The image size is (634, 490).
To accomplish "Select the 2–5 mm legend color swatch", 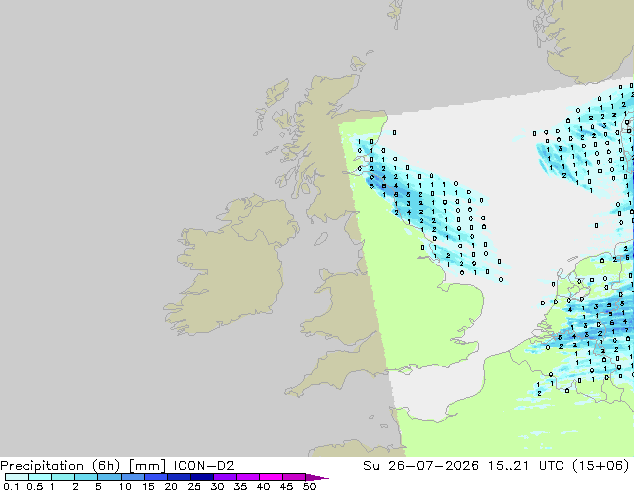I will coord(86,477).
